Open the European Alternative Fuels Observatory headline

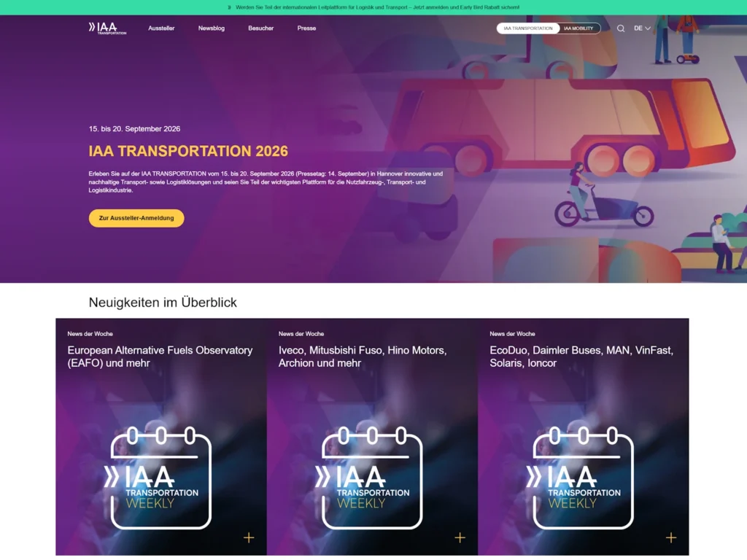160,357
